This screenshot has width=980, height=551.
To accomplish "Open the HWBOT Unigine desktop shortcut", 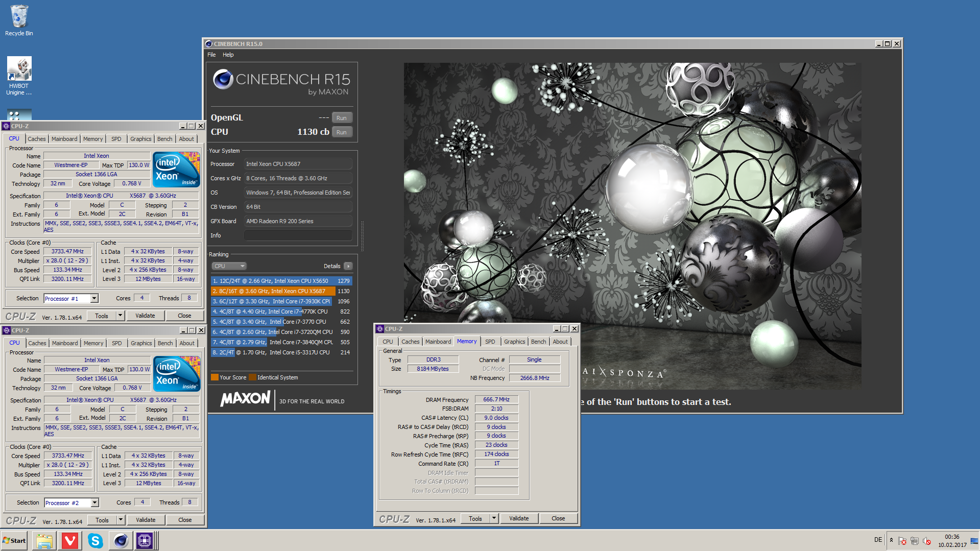I will coord(19,76).
